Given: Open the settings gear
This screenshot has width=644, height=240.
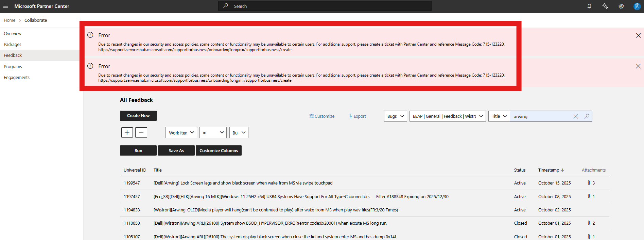Looking at the screenshot, I should coord(621,6).
